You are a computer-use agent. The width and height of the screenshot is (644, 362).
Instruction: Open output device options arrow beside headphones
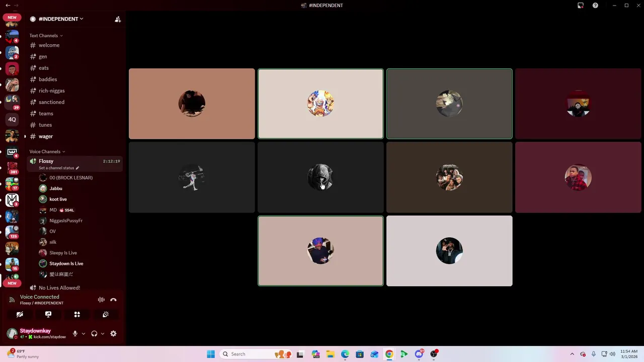[x=103, y=333]
